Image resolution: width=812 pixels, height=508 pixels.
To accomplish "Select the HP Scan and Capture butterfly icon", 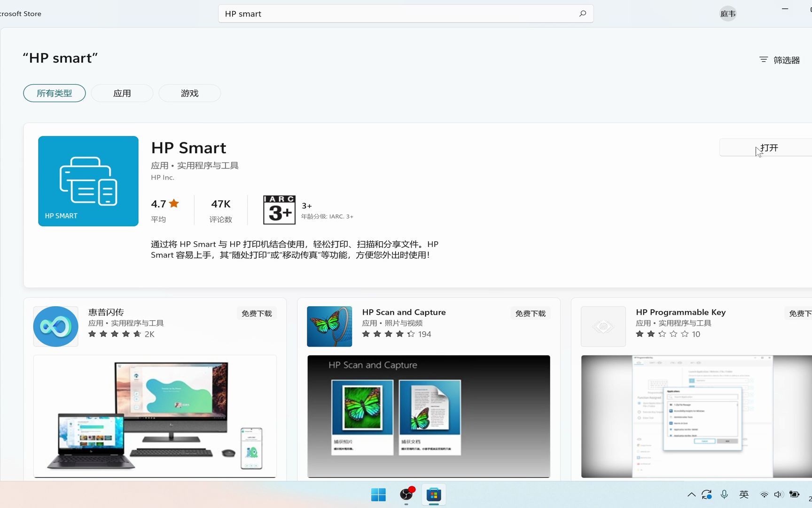I will 329,326.
